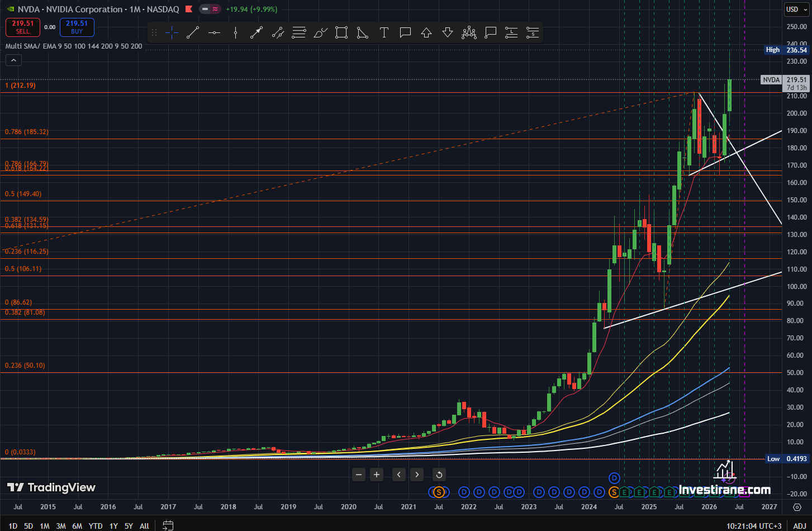Select the short position tool
The height and width of the screenshot is (531, 812).
tap(533, 33)
